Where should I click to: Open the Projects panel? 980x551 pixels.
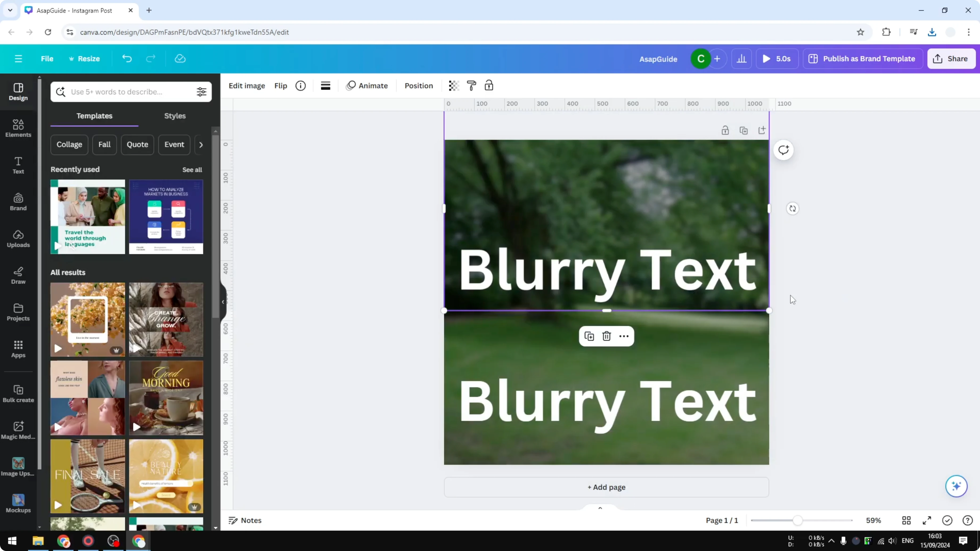[18, 312]
